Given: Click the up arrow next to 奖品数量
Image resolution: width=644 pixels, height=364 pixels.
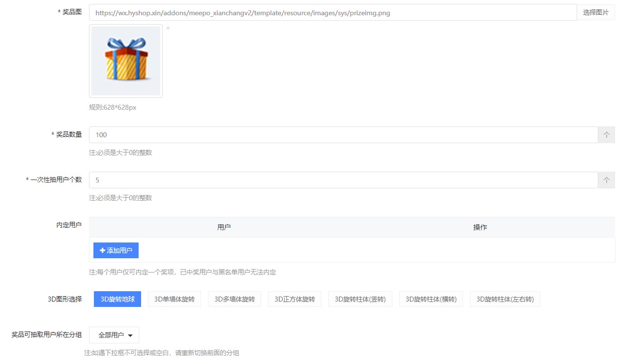Looking at the screenshot, I should coord(606,135).
